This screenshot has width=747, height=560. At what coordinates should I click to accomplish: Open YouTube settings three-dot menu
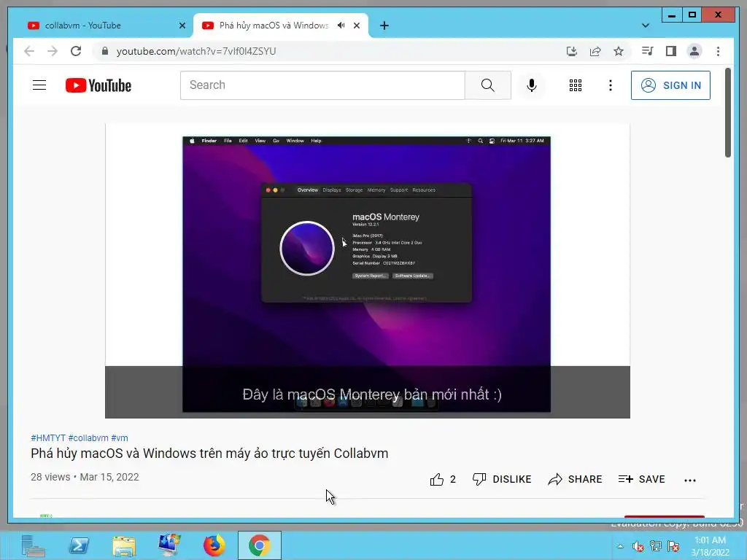coord(611,85)
